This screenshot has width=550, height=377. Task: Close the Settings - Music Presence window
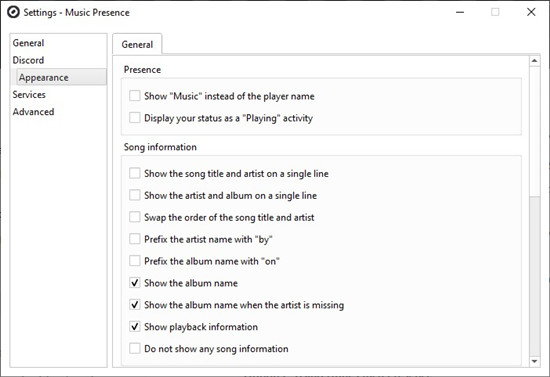[x=531, y=12]
